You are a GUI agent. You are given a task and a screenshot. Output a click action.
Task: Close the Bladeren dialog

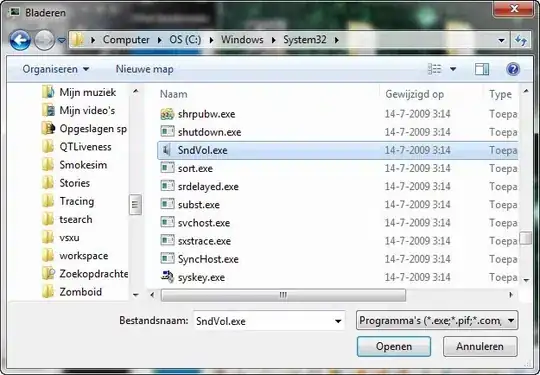(514, 8)
